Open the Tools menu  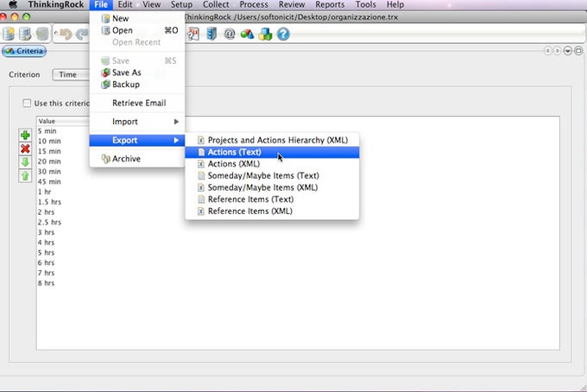(x=366, y=4)
